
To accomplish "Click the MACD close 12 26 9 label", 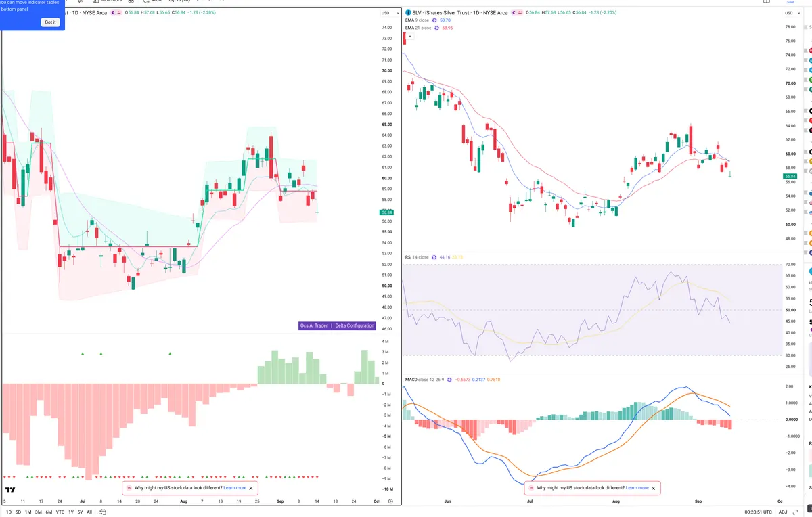I will (x=424, y=380).
